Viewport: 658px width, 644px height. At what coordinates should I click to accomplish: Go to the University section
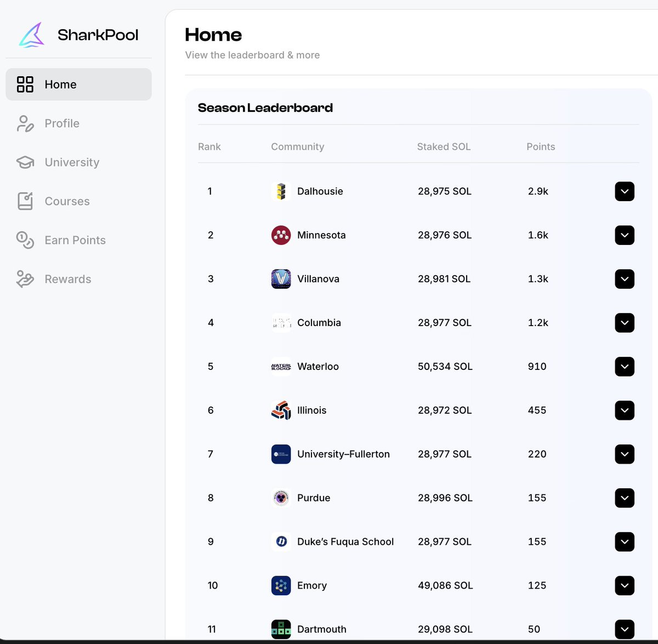(x=78, y=162)
